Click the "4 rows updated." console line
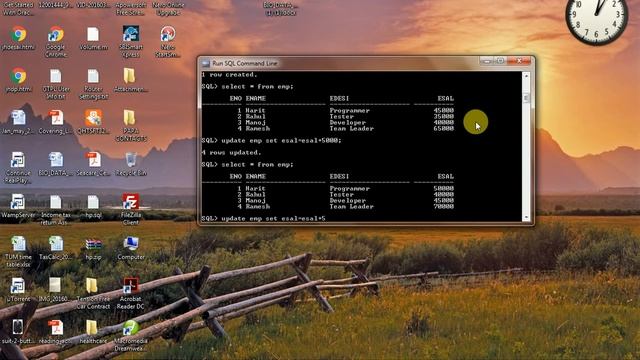This screenshot has width=640, height=360. [231, 153]
